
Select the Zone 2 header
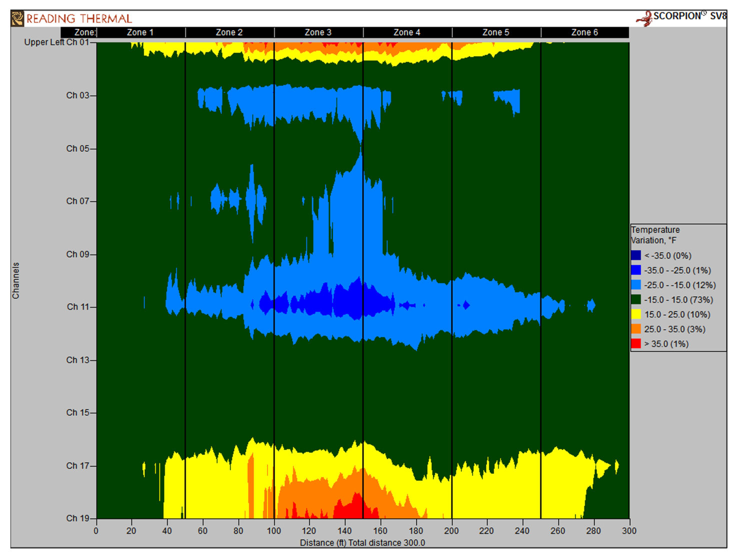click(x=229, y=32)
